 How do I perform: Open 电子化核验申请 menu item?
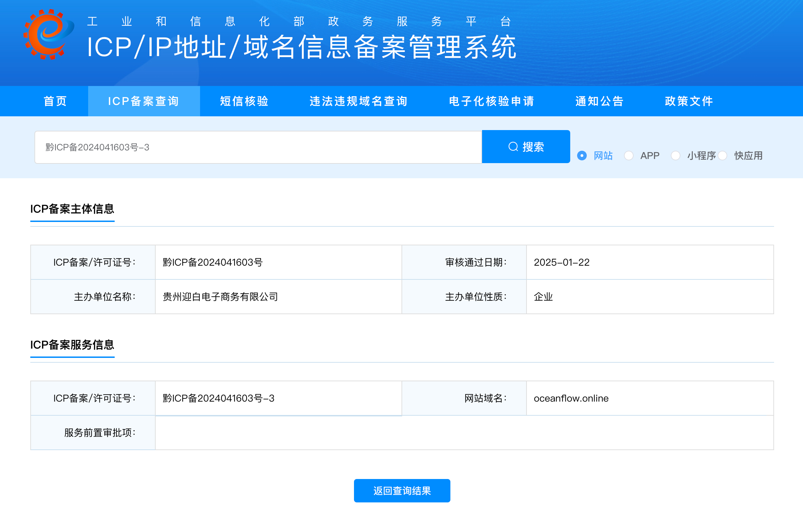[x=491, y=101]
